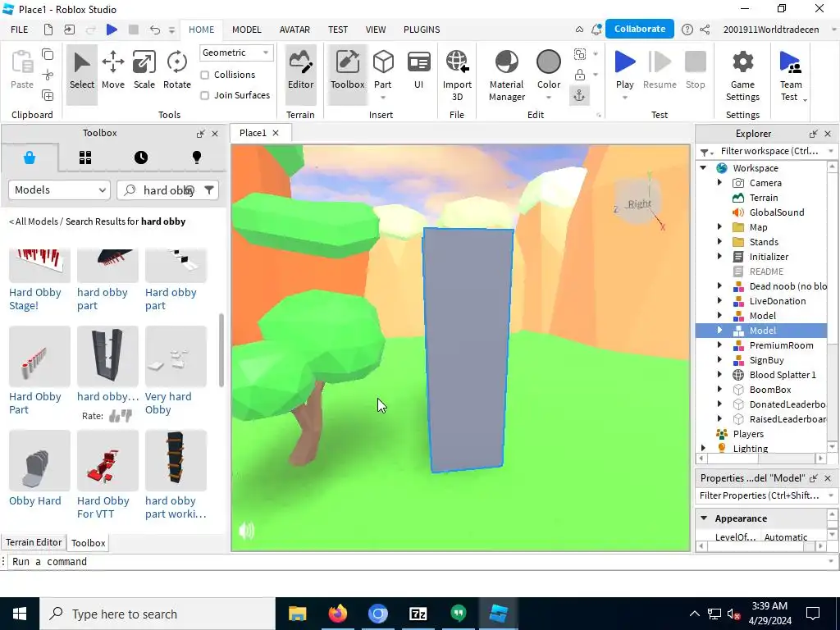Activate the Scale tool
840x630 pixels.
(x=144, y=71)
